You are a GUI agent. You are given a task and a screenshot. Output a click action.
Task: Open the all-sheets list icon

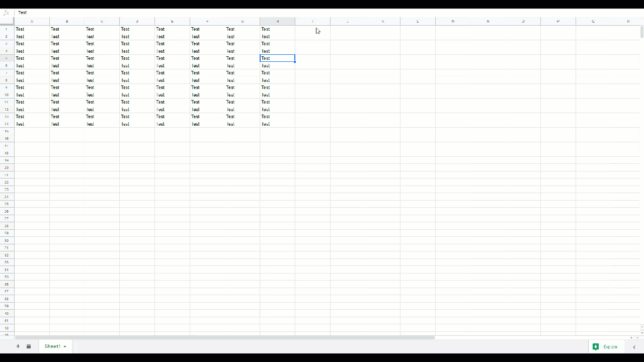[29, 346]
